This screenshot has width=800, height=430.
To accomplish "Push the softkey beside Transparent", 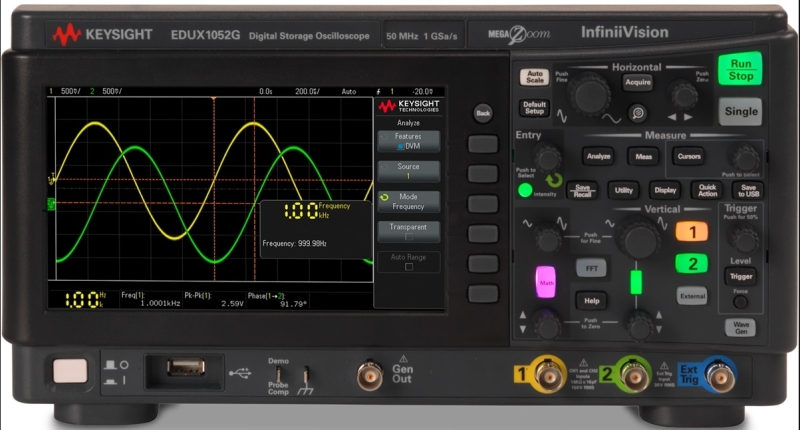I will [483, 234].
